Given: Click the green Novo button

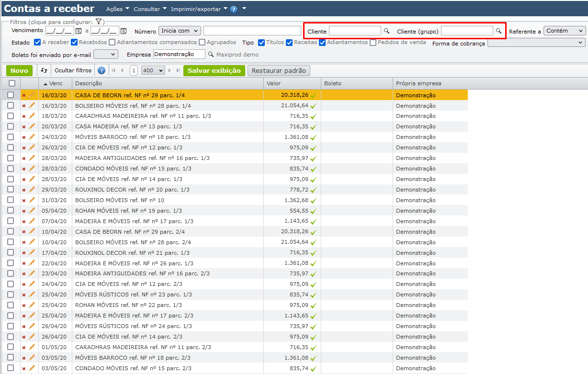Looking at the screenshot, I should tap(19, 70).
